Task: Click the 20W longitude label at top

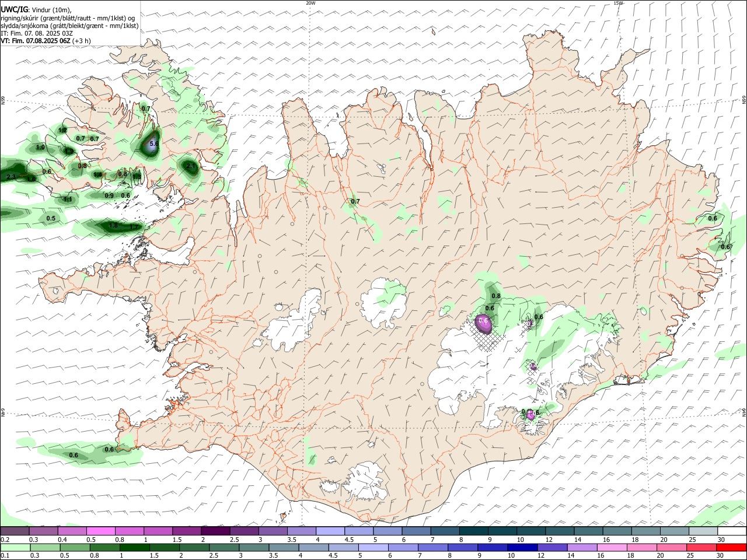Action: coord(310,3)
